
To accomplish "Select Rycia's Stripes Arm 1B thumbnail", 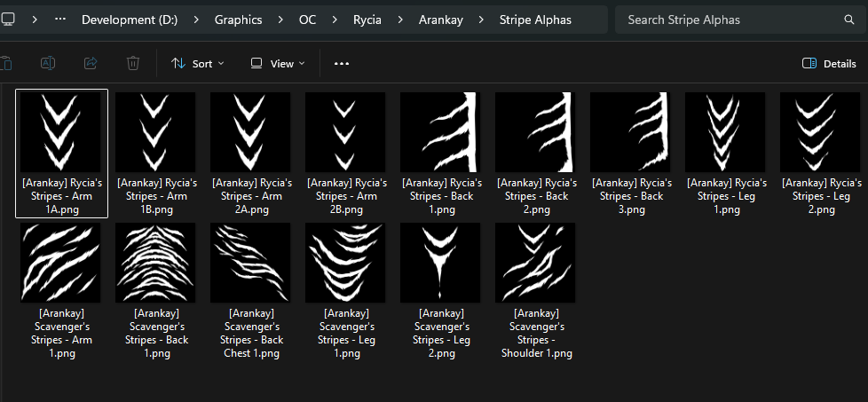I will pos(155,132).
